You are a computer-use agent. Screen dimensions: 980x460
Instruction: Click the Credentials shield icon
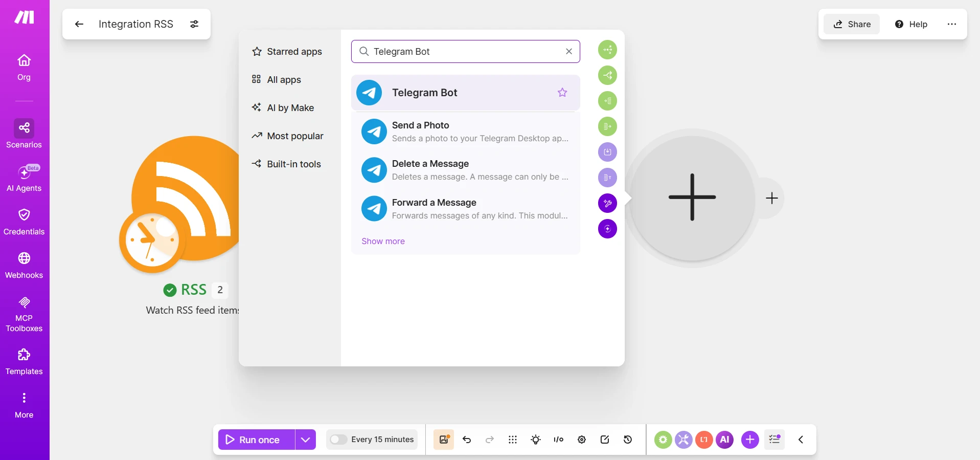tap(24, 214)
